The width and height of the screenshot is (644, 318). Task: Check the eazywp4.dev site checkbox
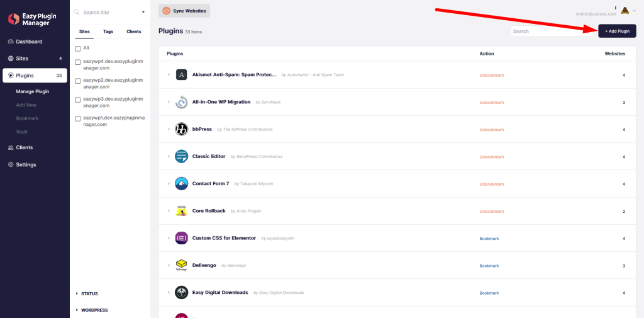pyautogui.click(x=77, y=62)
